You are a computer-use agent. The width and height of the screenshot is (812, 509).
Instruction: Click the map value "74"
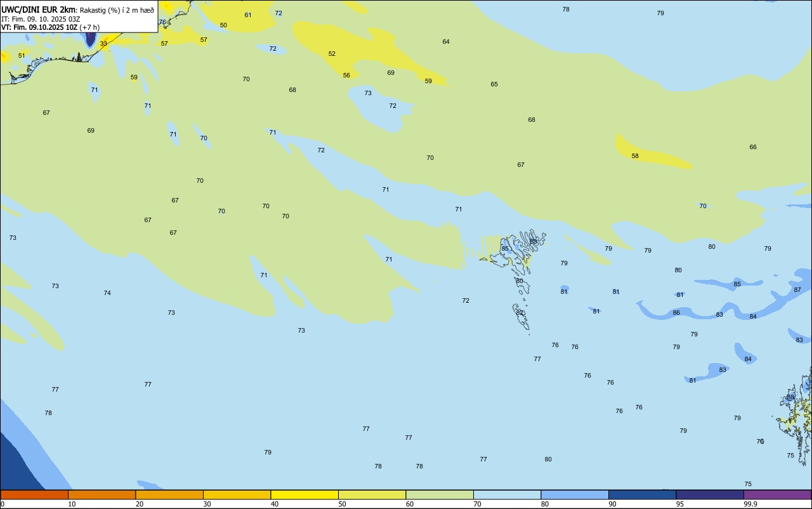coord(107,293)
